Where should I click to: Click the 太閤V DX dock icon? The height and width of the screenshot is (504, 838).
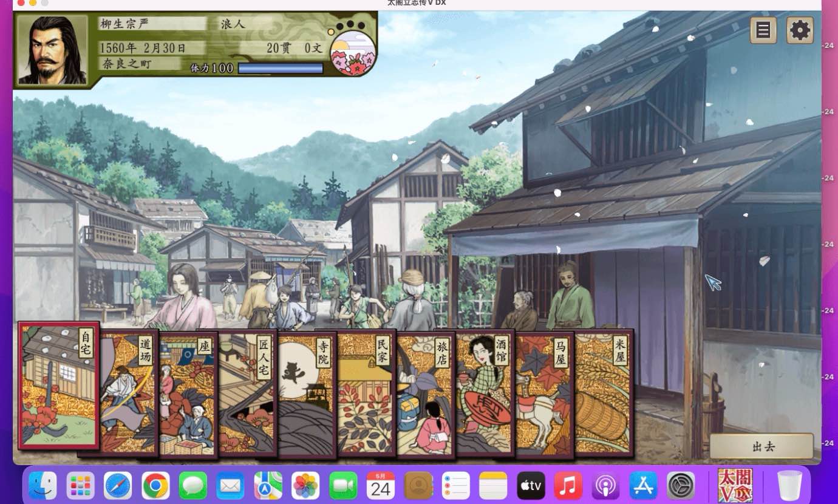pos(735,486)
